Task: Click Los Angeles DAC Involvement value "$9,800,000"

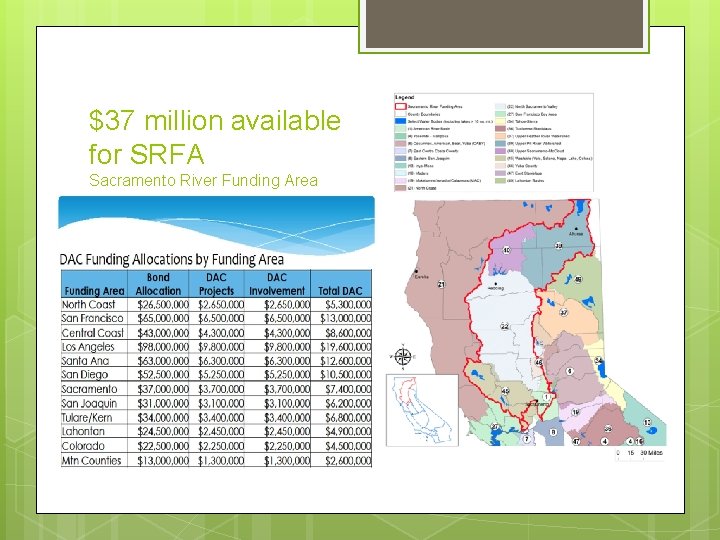Action: click(x=287, y=347)
